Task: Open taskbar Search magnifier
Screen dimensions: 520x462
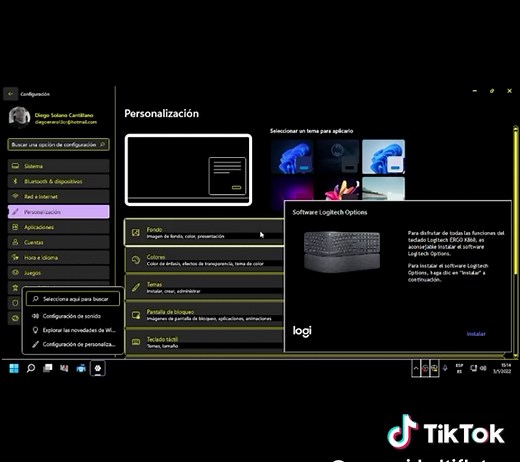Action: (31, 368)
